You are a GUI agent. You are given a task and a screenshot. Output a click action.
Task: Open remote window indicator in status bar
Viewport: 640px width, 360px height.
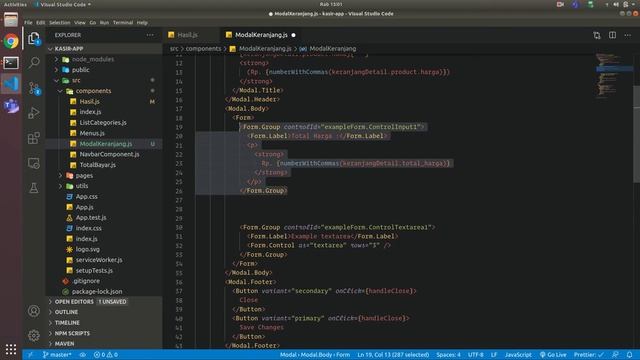30,355
